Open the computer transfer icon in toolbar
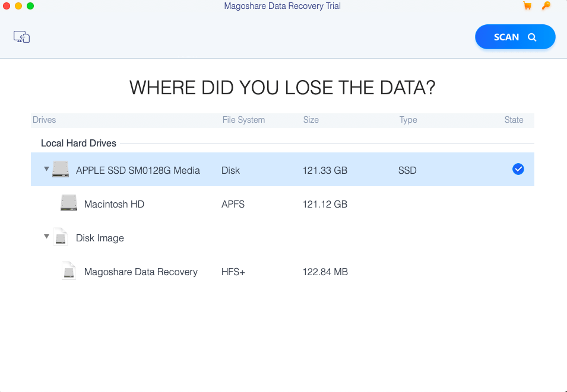 point(22,37)
